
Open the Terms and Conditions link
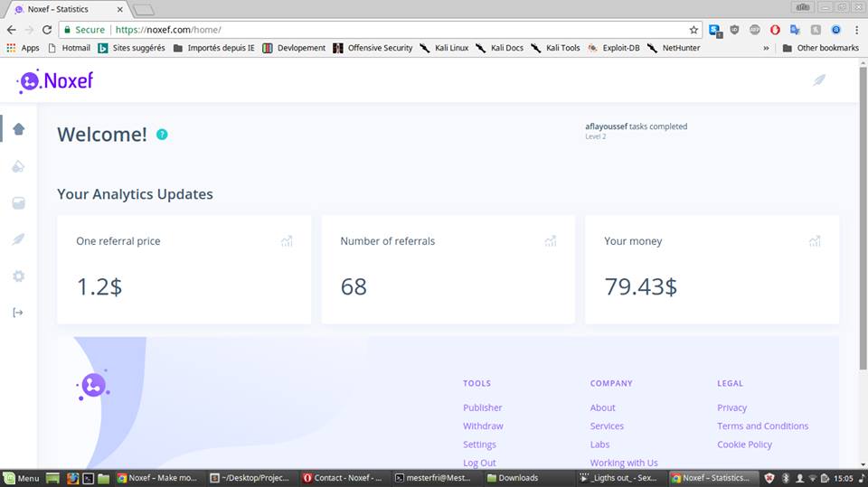[762, 426]
